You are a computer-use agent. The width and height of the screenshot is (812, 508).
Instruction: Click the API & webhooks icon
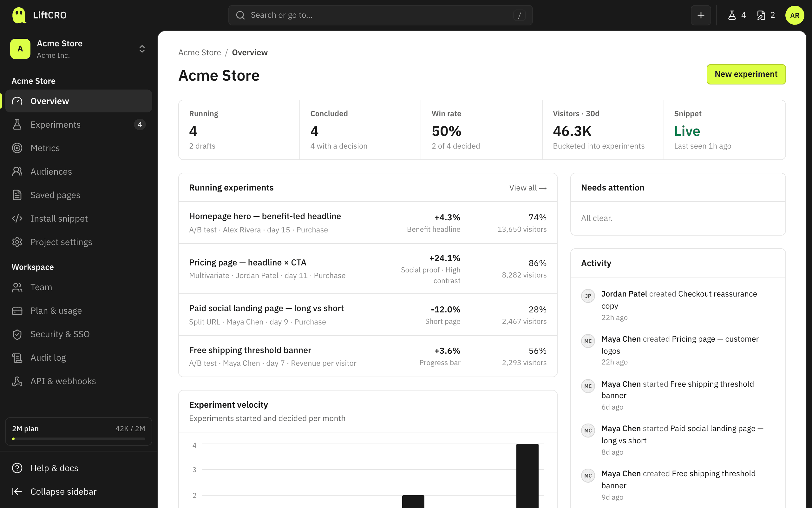(17, 381)
